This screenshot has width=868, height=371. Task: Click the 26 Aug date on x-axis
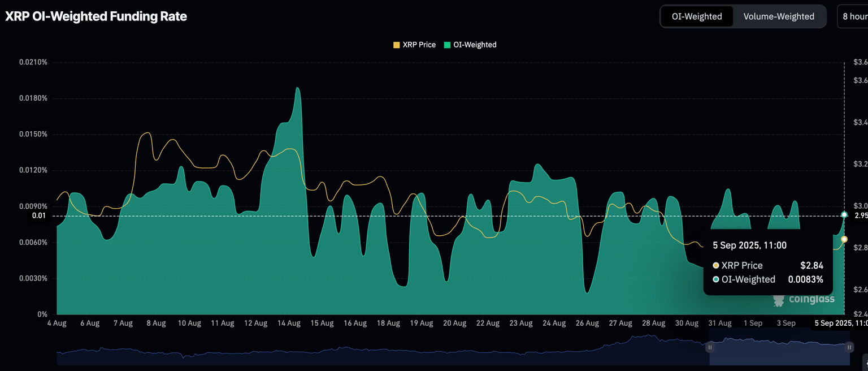587,323
